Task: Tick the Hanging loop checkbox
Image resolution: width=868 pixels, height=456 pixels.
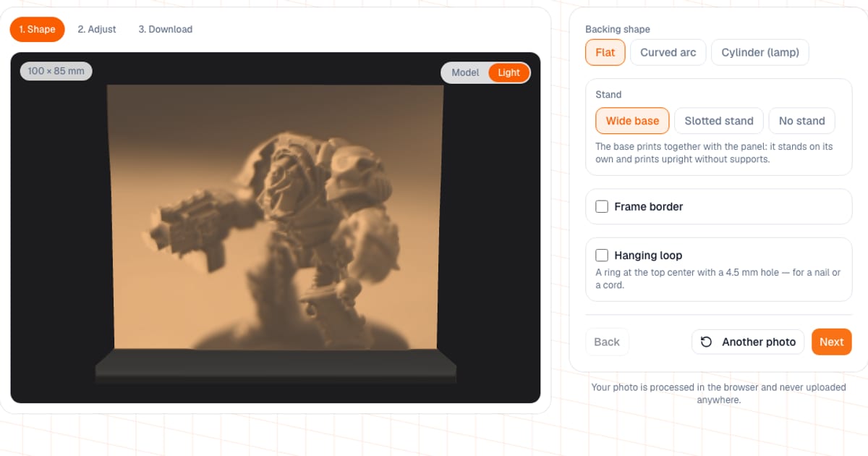Action: (602, 255)
